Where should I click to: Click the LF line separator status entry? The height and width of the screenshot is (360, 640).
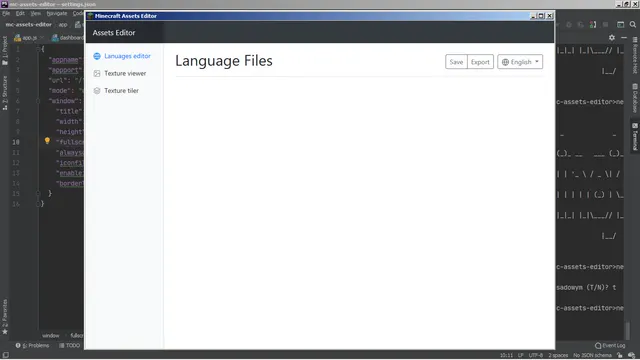coord(520,355)
